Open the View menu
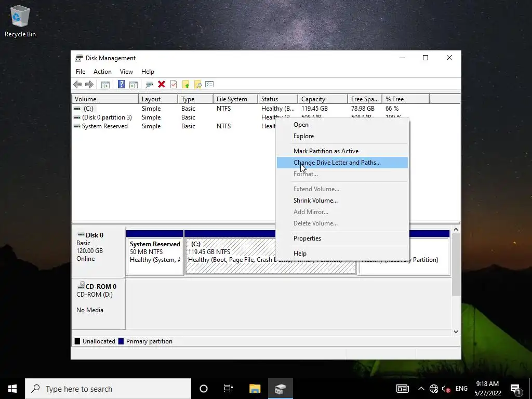Viewport: 532px width, 399px height. tap(126, 72)
